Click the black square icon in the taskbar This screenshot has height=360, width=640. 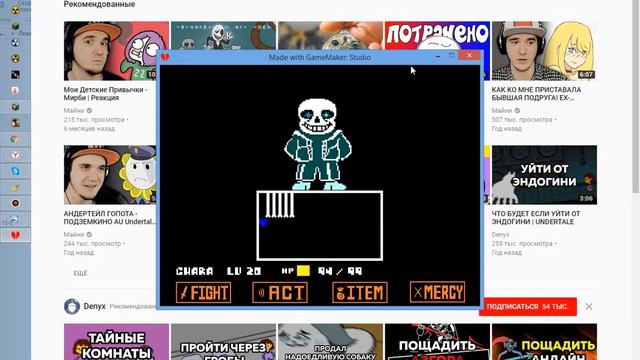point(15,75)
